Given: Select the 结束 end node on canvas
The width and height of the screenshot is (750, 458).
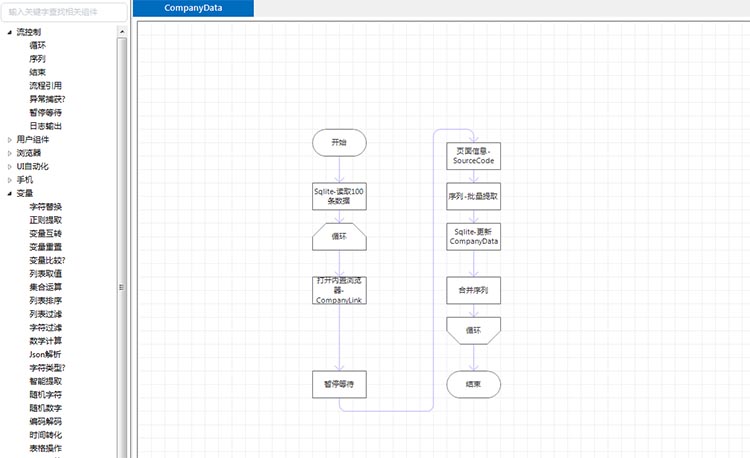Looking at the screenshot, I should click(x=474, y=384).
